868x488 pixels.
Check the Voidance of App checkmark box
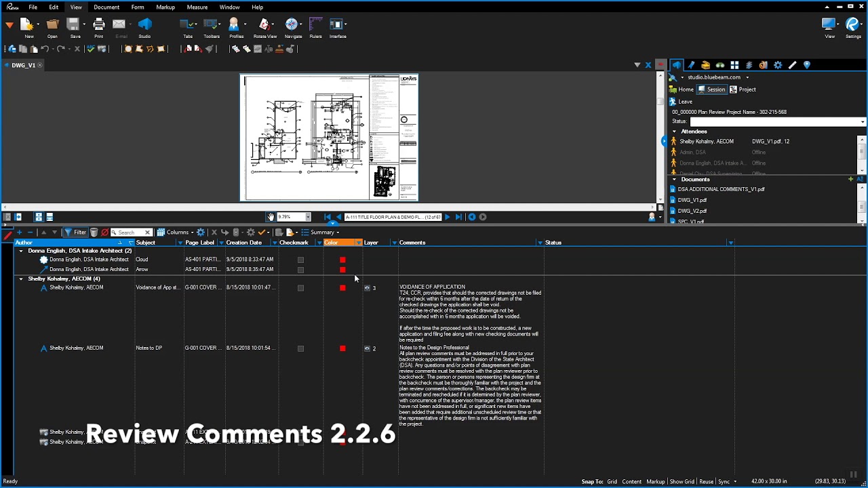tap(300, 288)
